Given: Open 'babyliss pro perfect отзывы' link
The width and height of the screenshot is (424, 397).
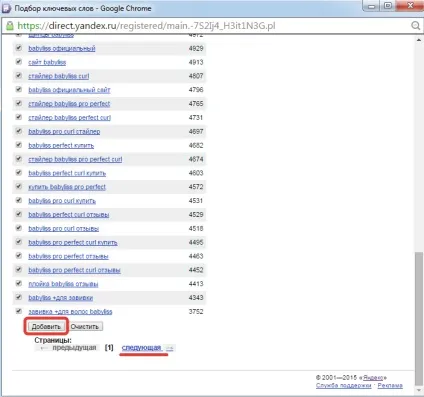Looking at the screenshot, I should point(68,256).
